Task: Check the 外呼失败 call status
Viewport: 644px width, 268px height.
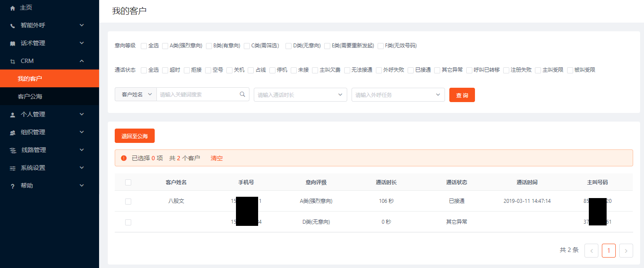Action: click(379, 70)
